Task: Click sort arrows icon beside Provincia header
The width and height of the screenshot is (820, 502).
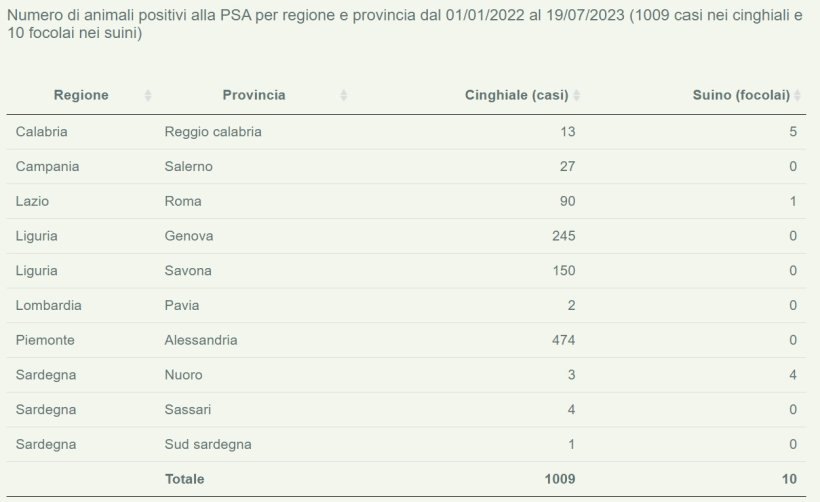Action: [344, 96]
